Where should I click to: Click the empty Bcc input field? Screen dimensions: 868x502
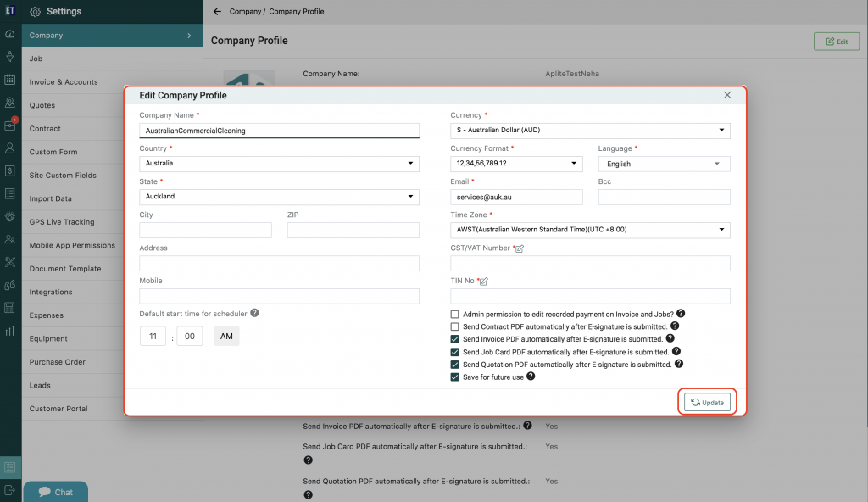tap(664, 198)
